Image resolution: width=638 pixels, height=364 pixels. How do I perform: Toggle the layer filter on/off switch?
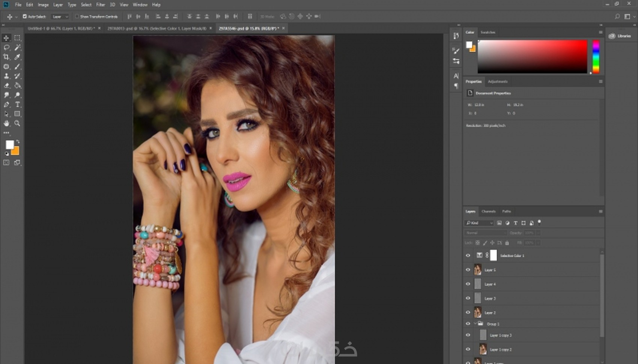pos(539,222)
